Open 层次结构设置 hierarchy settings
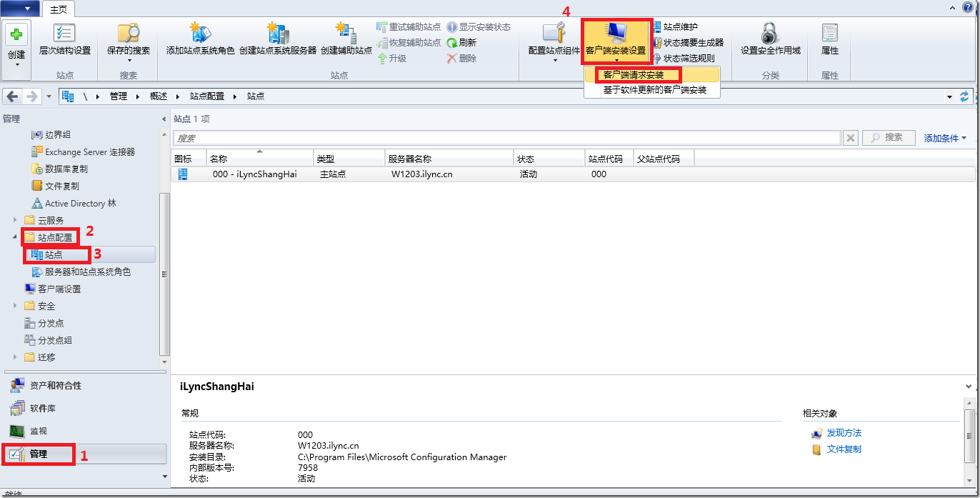 64,40
